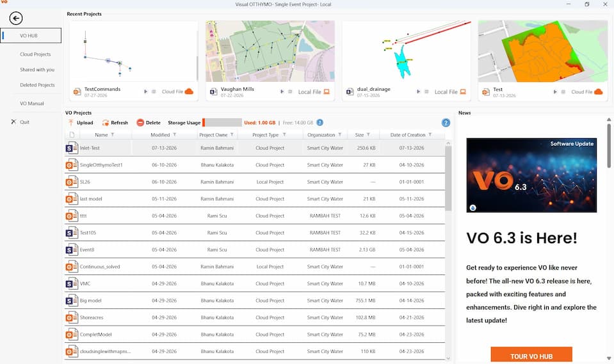614x364 pixels.
Task: Select the 'Continuous_solved' project name
Action: tap(100, 267)
